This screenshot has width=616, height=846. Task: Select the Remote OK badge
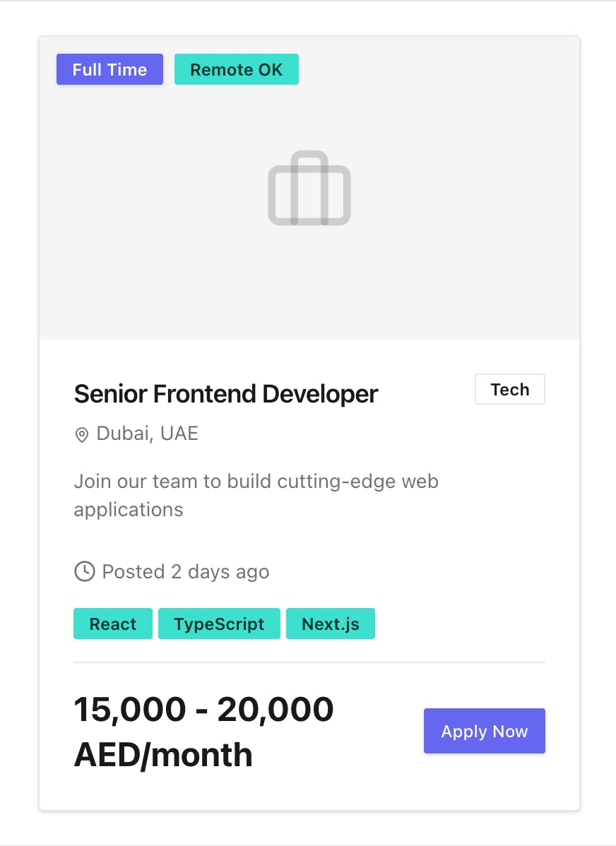coord(236,69)
